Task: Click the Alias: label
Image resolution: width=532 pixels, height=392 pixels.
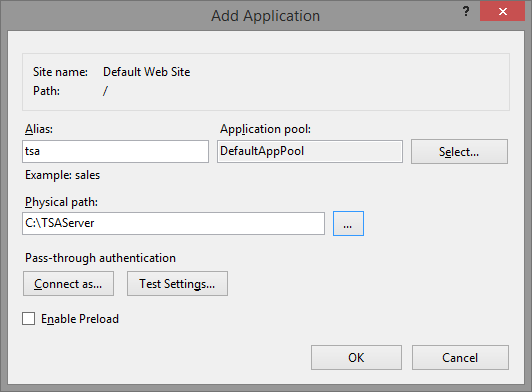Action: (39, 129)
